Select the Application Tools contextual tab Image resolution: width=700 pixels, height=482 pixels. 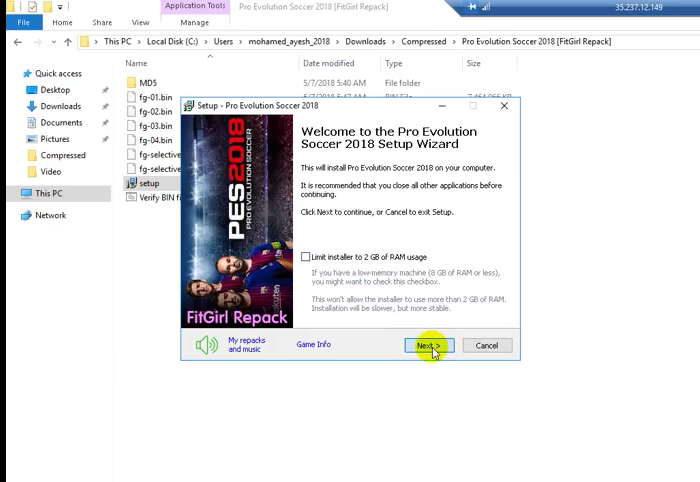(x=195, y=6)
